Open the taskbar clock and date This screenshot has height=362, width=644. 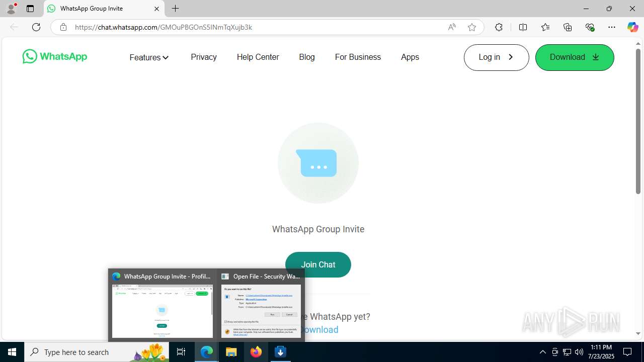coord(601,352)
